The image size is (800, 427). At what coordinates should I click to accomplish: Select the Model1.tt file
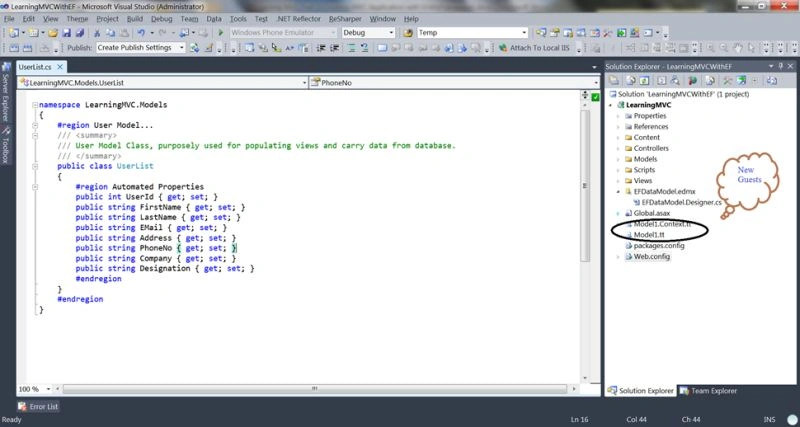pos(649,235)
